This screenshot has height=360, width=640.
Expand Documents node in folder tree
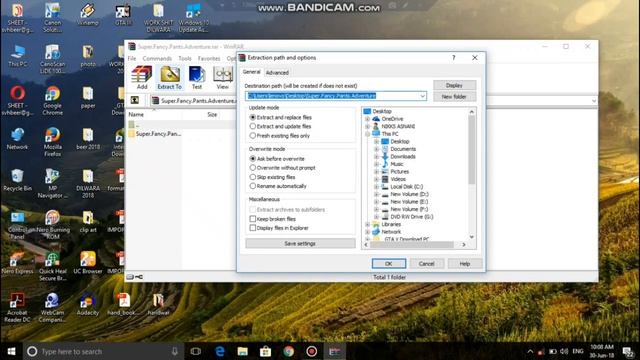click(376, 149)
